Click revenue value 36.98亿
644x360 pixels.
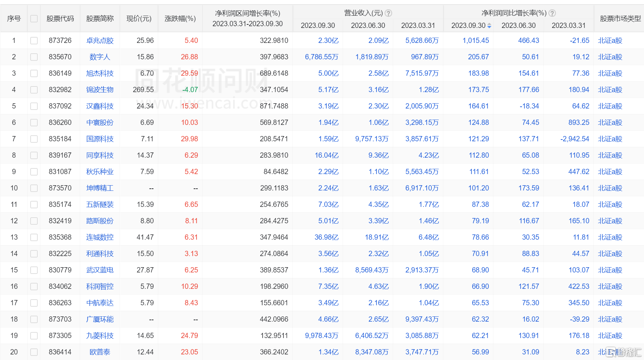[327, 238]
